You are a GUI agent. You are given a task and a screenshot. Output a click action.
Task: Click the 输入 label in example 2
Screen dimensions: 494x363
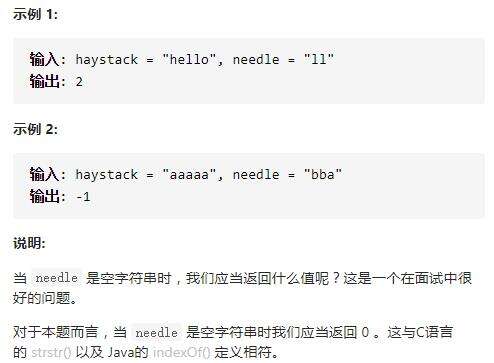pos(44,174)
